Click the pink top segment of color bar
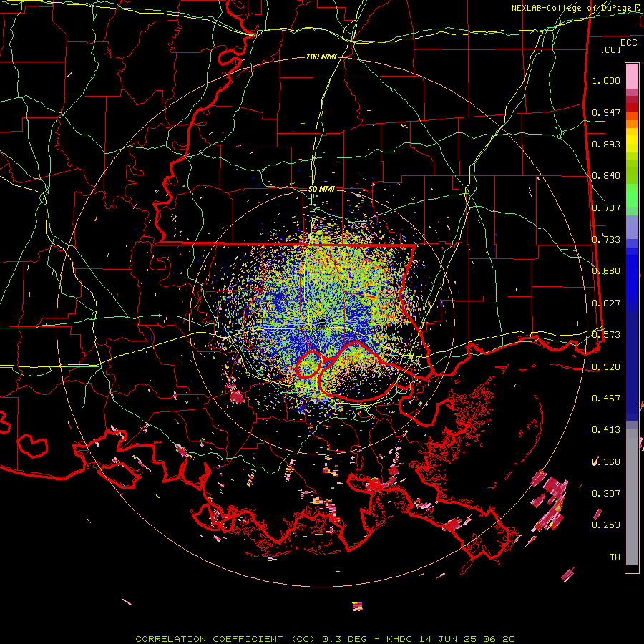Viewport: 644px width, 644px height. [x=632, y=76]
